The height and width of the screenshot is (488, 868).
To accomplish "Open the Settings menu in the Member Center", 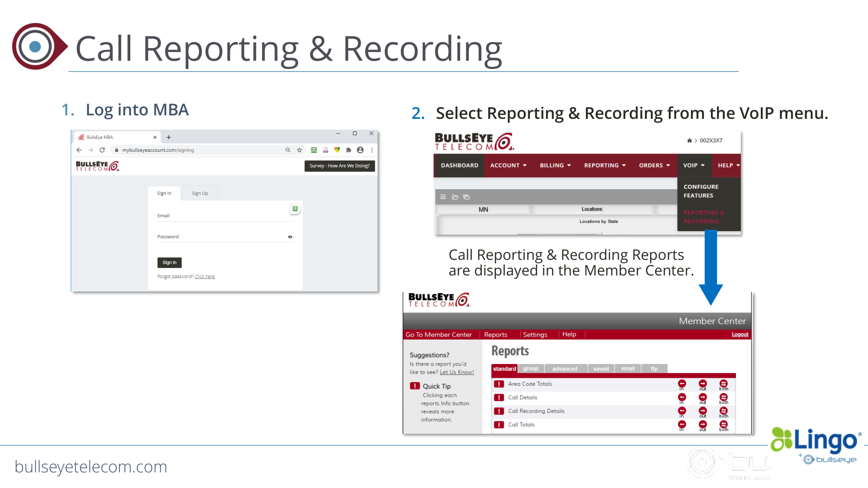I will (x=535, y=334).
